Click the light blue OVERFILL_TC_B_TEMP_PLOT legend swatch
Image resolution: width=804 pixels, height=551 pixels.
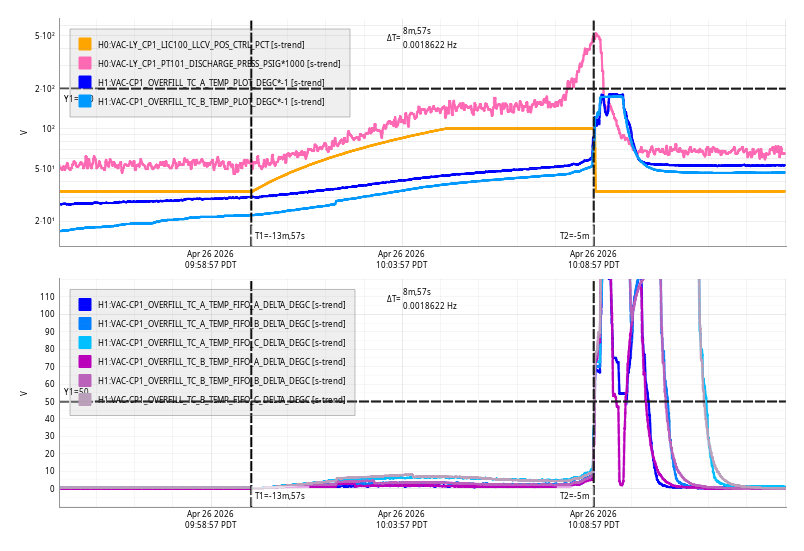85,101
